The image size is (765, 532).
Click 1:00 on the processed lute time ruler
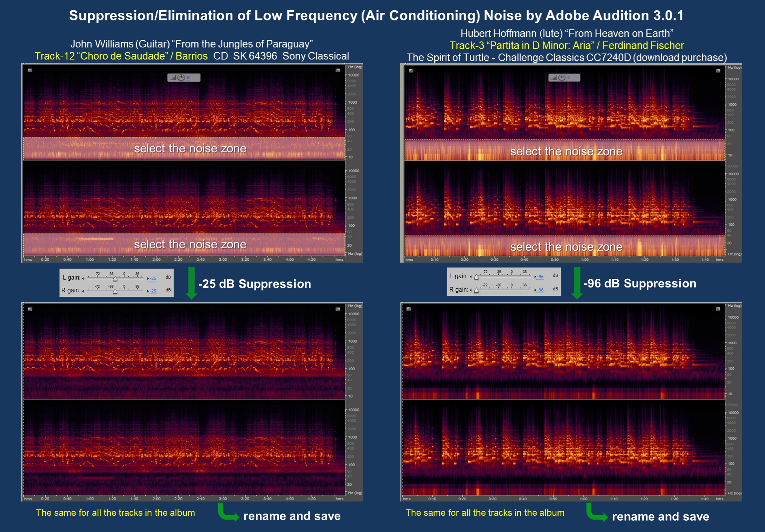tap(583, 498)
